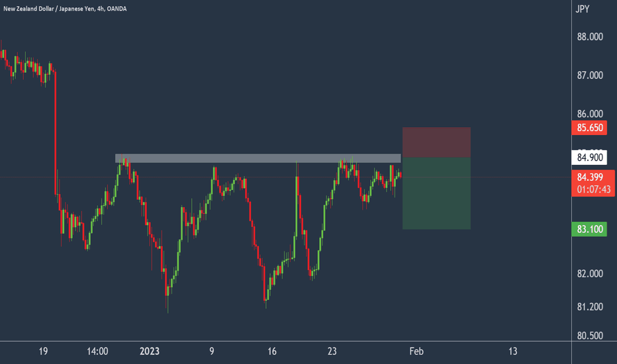
Task: Select the 85.650 stop-loss price label
Action: (x=589, y=128)
